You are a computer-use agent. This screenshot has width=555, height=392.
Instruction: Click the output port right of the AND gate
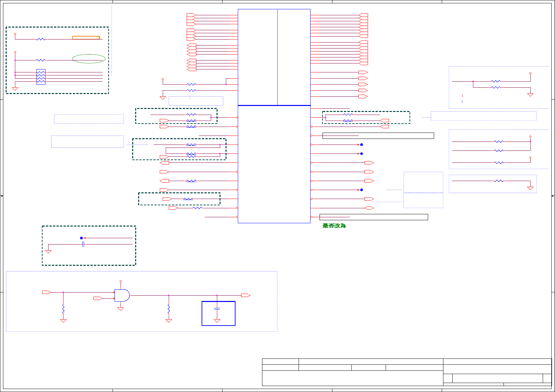point(246,295)
